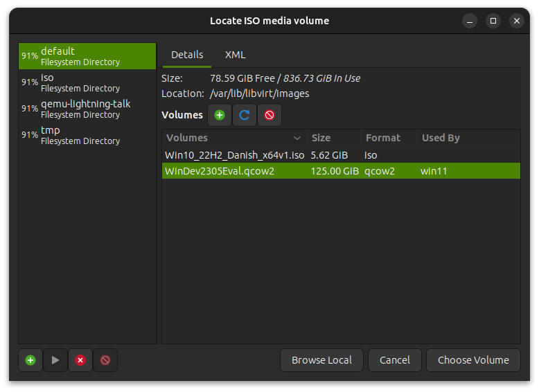Stop the pool with red X icon
This screenshot has width=539, height=392.
tap(80, 360)
